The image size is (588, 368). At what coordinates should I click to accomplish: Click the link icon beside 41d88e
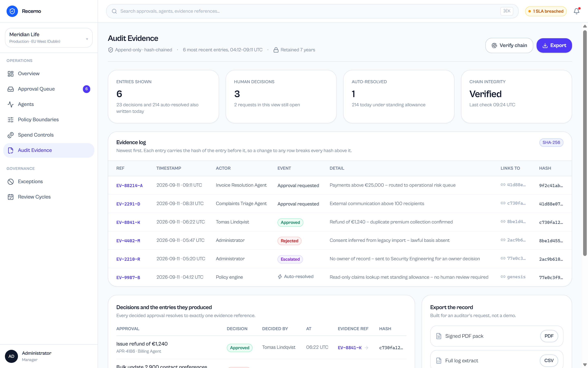[x=503, y=185]
